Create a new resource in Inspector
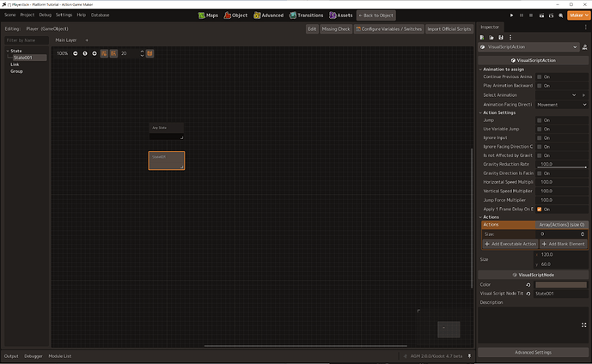 click(x=482, y=37)
